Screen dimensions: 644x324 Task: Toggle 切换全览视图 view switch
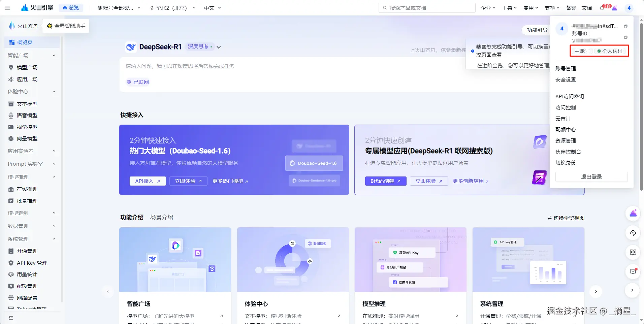click(566, 218)
